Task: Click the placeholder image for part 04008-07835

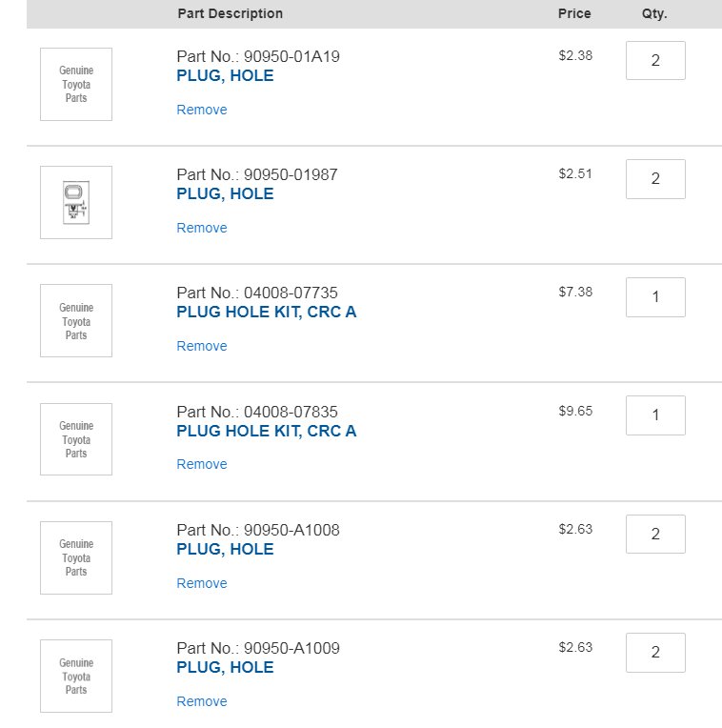Action: (x=76, y=439)
